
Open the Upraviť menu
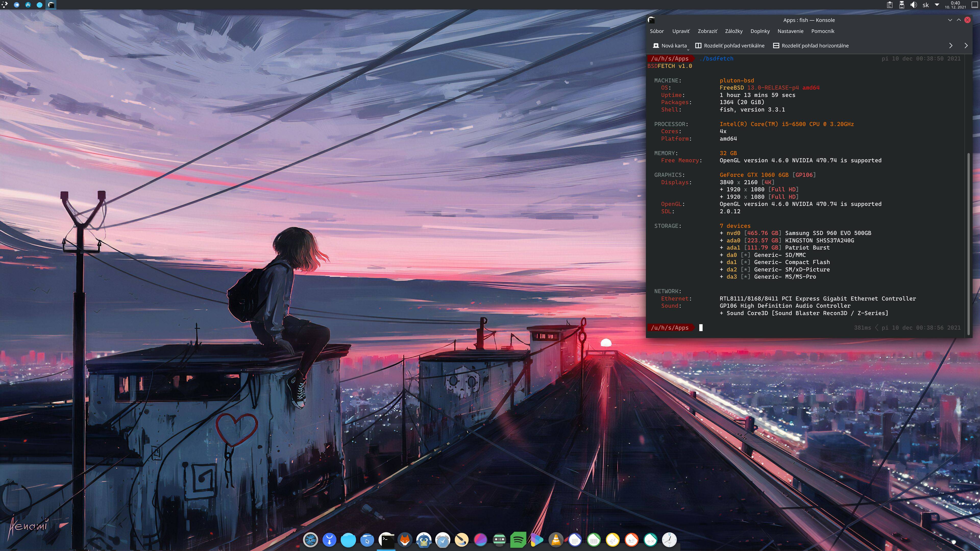pos(681,31)
